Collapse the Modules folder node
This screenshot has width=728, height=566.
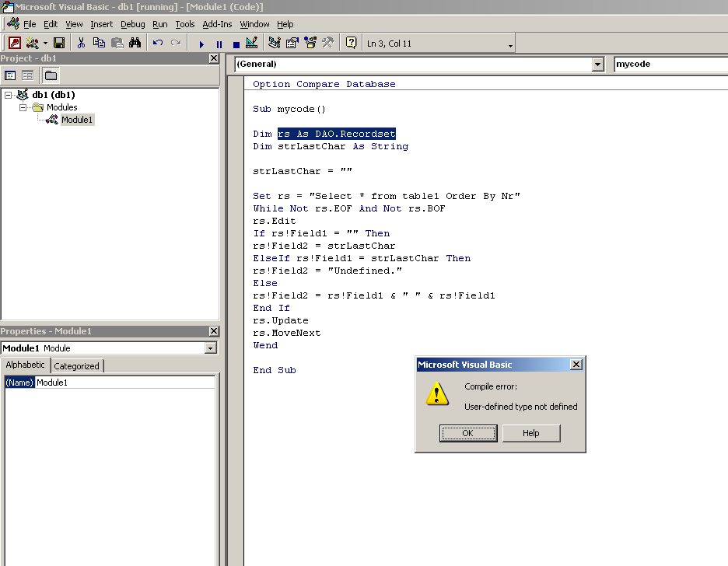coord(24,107)
